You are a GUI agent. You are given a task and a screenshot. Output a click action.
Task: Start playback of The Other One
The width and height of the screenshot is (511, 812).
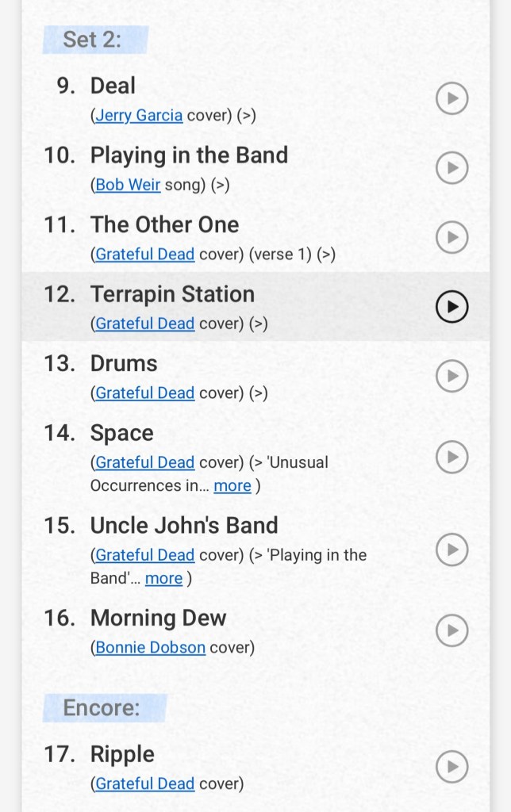(452, 237)
